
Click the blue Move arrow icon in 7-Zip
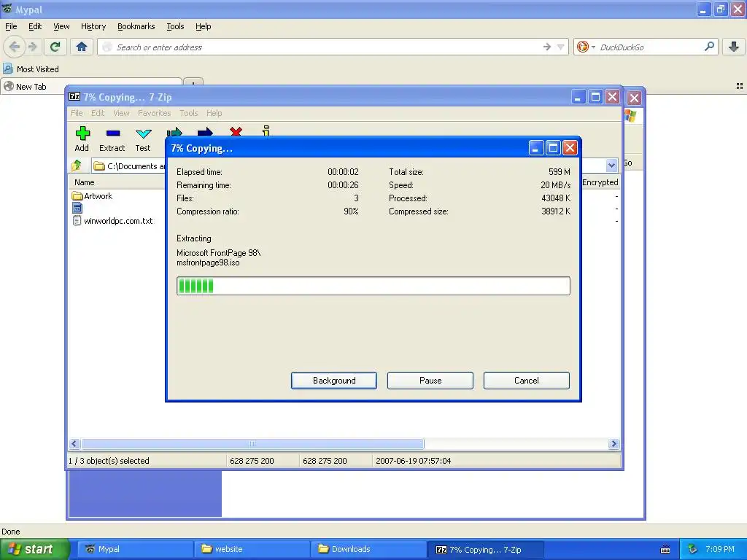tap(205, 131)
